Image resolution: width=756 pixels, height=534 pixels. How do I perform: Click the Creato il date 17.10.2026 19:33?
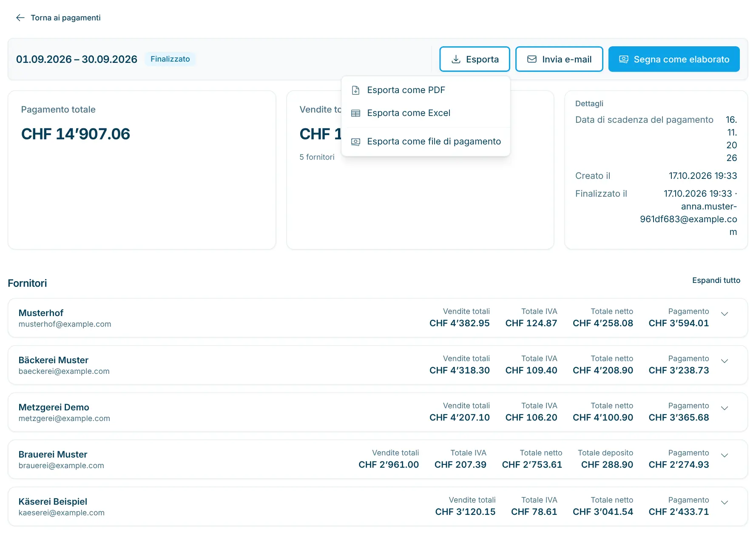pos(703,176)
